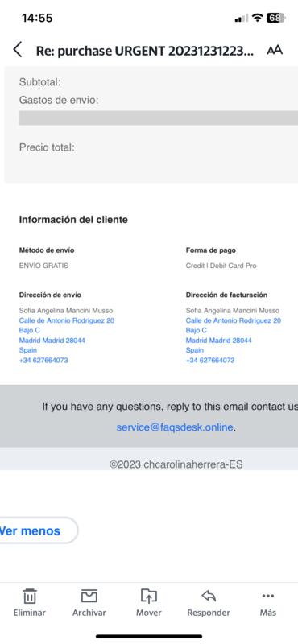Tap the battery indicator in status bar
The image size is (298, 644).
275,18
